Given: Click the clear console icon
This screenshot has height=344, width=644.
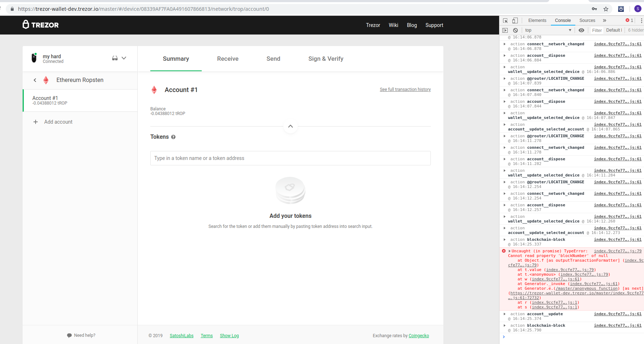Looking at the screenshot, I should click(516, 30).
